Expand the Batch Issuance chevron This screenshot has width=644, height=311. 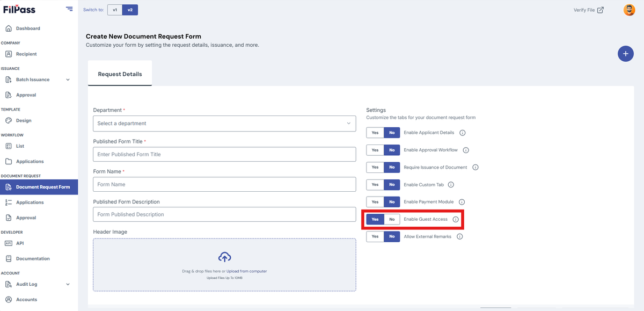point(68,79)
